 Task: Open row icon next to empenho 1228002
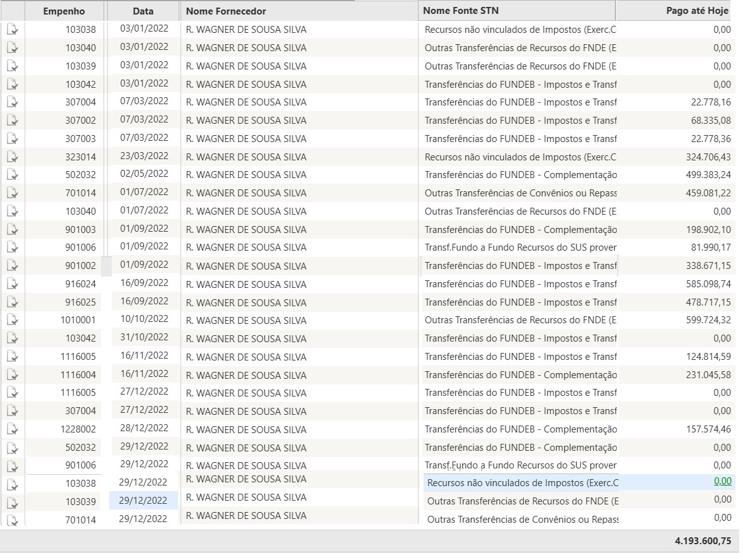(12, 429)
